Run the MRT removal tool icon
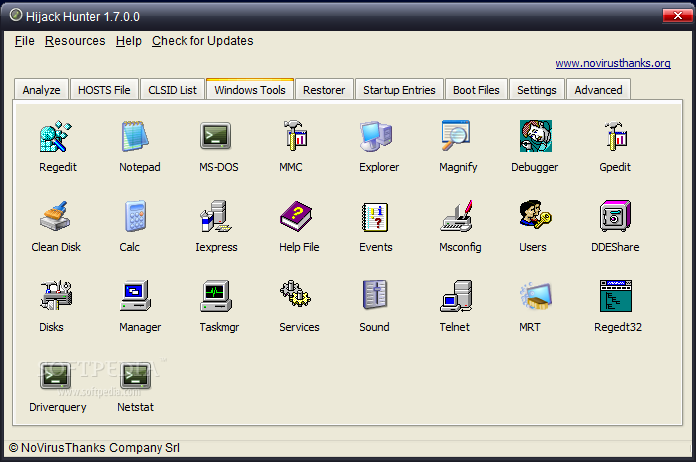 tap(536, 296)
